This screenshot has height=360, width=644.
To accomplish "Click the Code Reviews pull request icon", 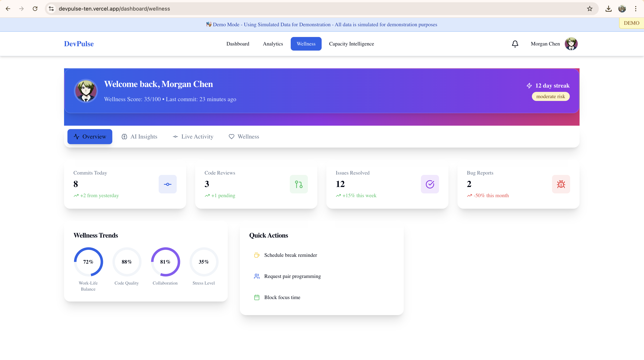I will (298, 184).
